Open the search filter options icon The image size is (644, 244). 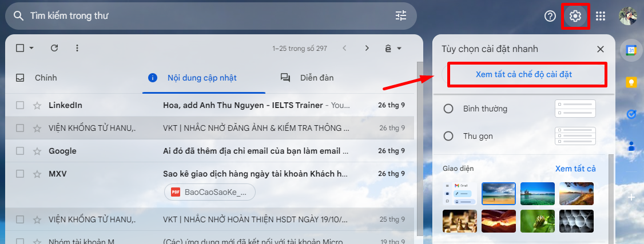400,16
